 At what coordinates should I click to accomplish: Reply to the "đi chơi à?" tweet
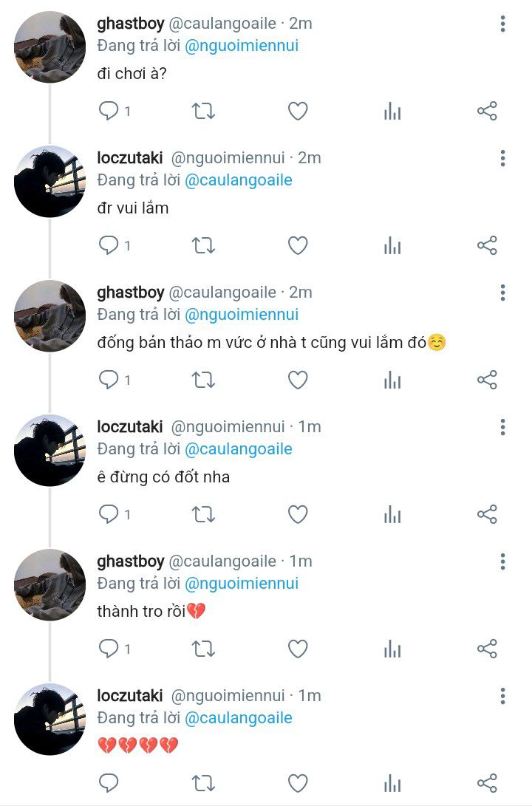click(109, 112)
